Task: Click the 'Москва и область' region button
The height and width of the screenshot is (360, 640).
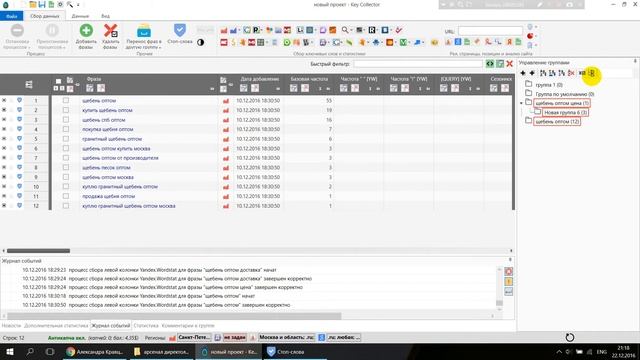Action: tap(287, 338)
